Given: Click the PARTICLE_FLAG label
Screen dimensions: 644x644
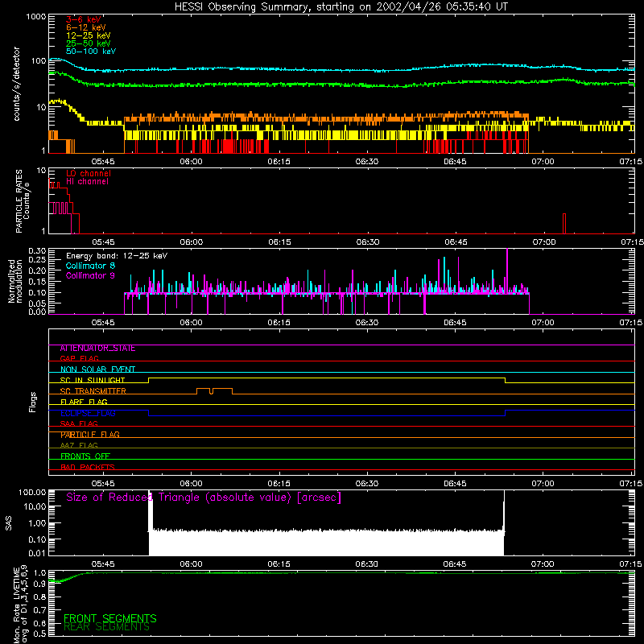Looking at the screenshot, I should [x=90, y=435].
